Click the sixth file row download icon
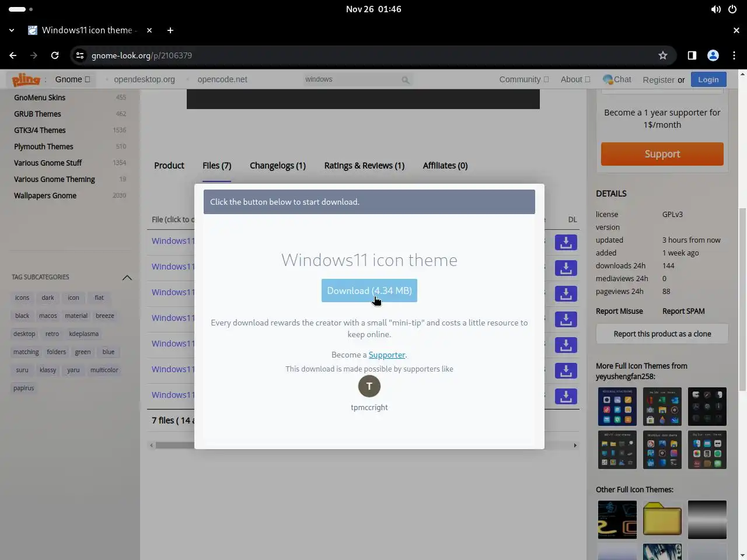 click(x=566, y=371)
